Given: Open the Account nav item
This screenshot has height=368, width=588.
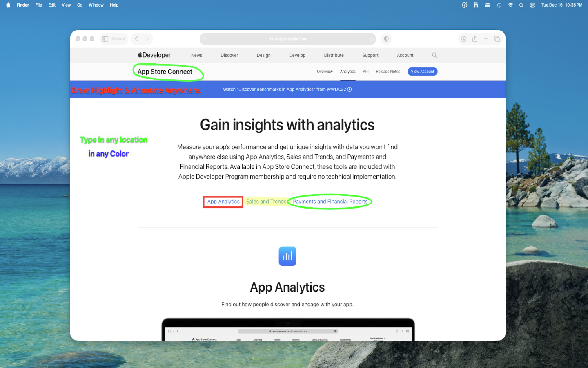Looking at the screenshot, I should (x=405, y=55).
